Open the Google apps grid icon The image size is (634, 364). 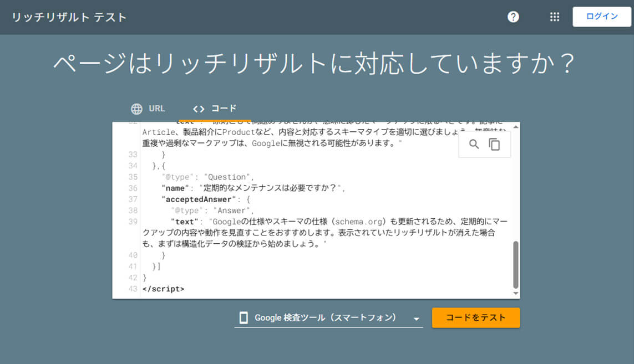tap(555, 17)
